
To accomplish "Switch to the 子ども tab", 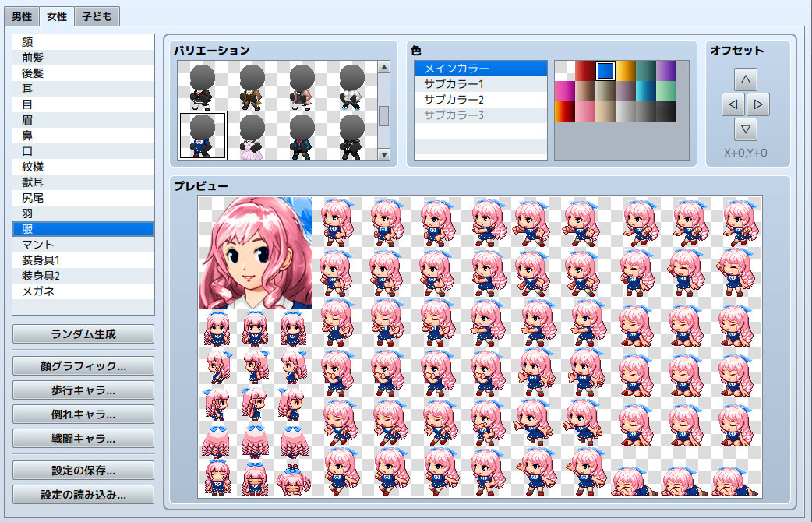I will tap(98, 16).
